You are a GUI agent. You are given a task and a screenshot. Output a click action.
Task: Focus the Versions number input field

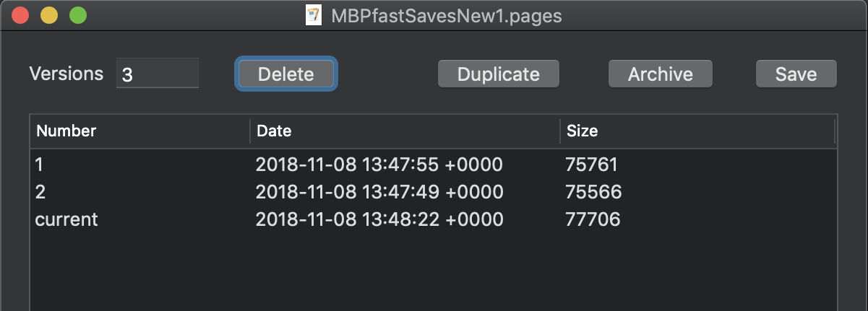157,74
